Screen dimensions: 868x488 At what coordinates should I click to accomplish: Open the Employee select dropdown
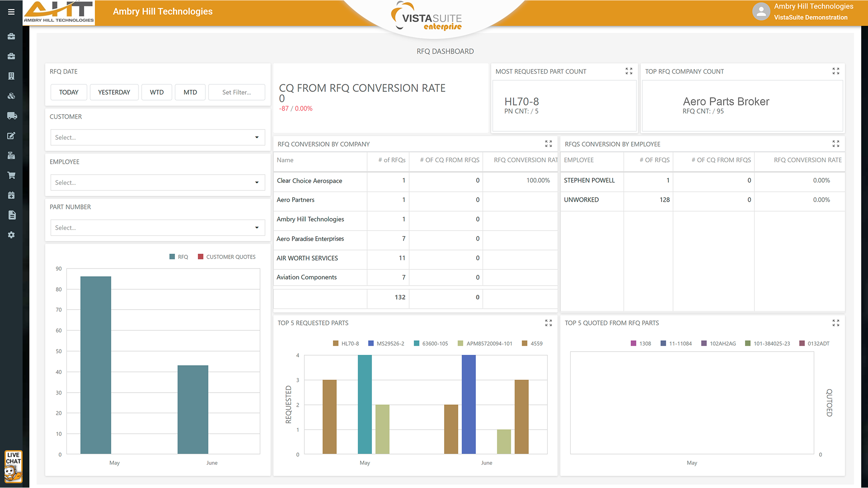157,182
